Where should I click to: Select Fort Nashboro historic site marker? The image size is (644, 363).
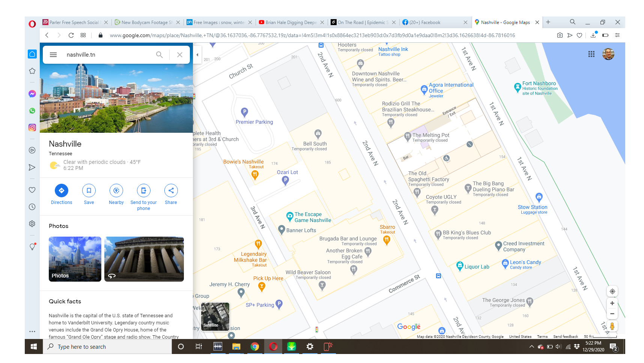(518, 88)
